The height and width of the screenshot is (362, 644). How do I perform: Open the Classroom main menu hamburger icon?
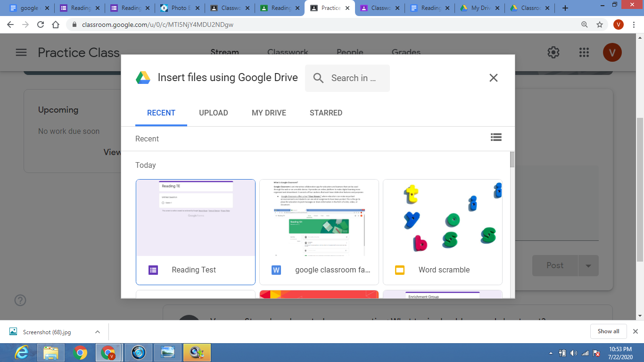point(21,52)
